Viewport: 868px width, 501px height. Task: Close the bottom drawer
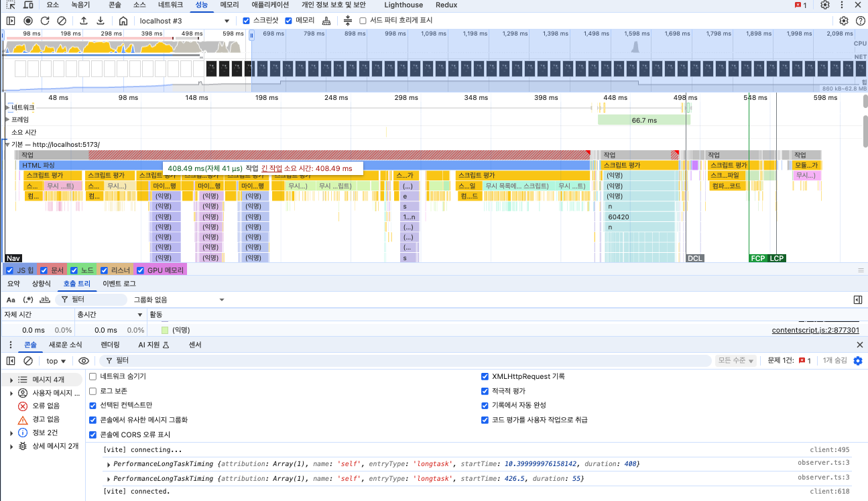861,345
